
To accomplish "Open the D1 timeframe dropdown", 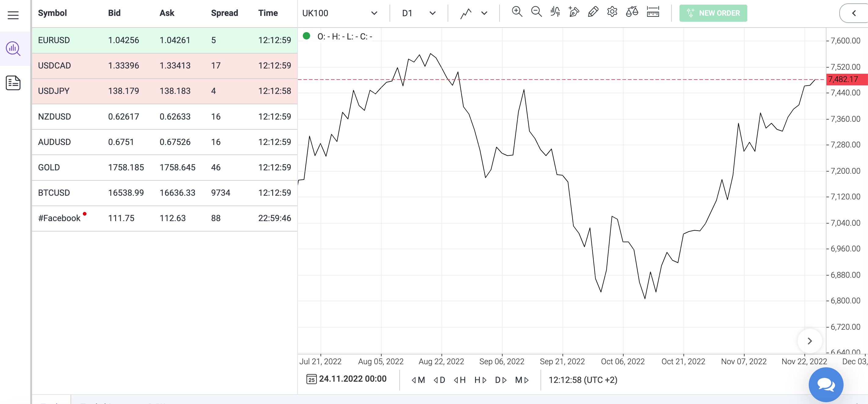I will [x=419, y=13].
